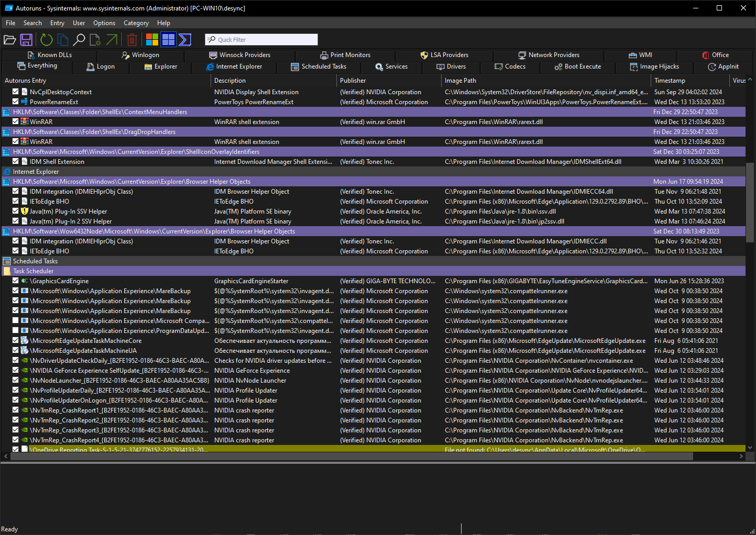Click the vertical scrollbar down arrow

pos(750,448)
